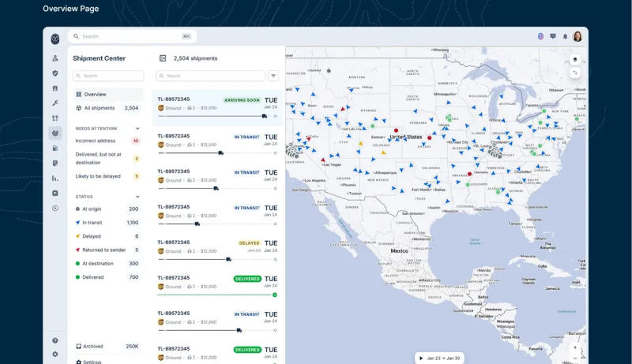The image size is (632, 364).
Task: Open the circled dot rail icon
Action: tap(55, 208)
